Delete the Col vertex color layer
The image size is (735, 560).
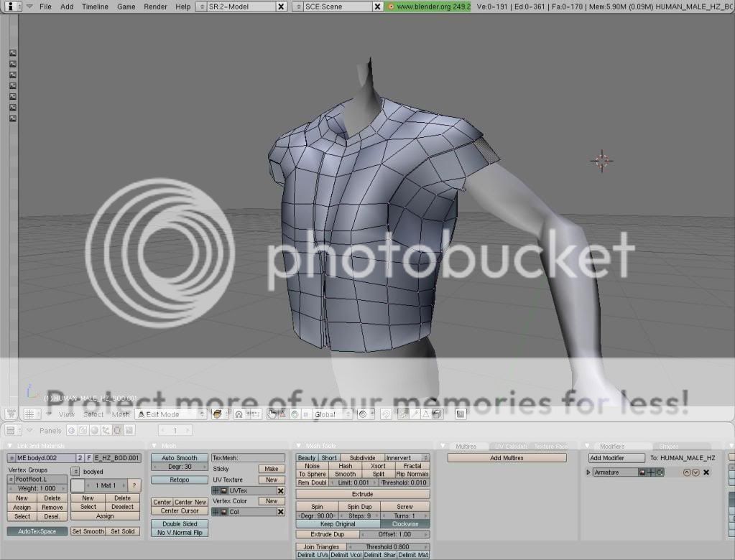pos(280,512)
